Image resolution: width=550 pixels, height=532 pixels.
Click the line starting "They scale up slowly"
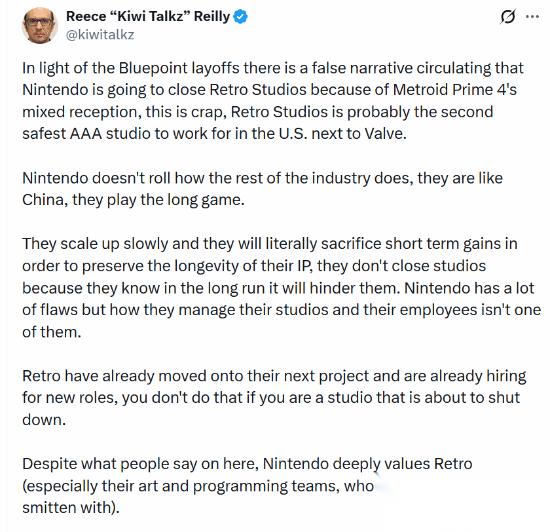point(270,244)
